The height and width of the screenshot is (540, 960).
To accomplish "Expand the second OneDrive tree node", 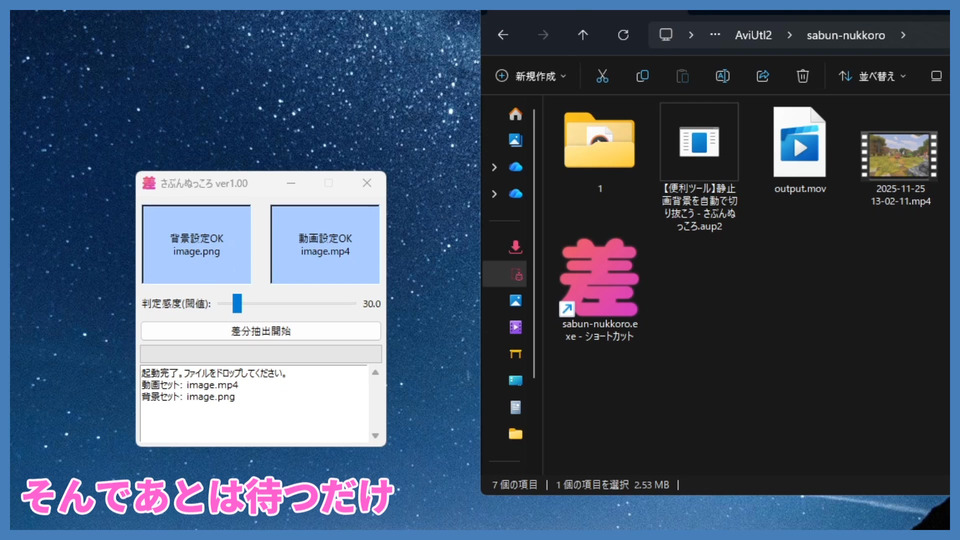I will [494, 194].
